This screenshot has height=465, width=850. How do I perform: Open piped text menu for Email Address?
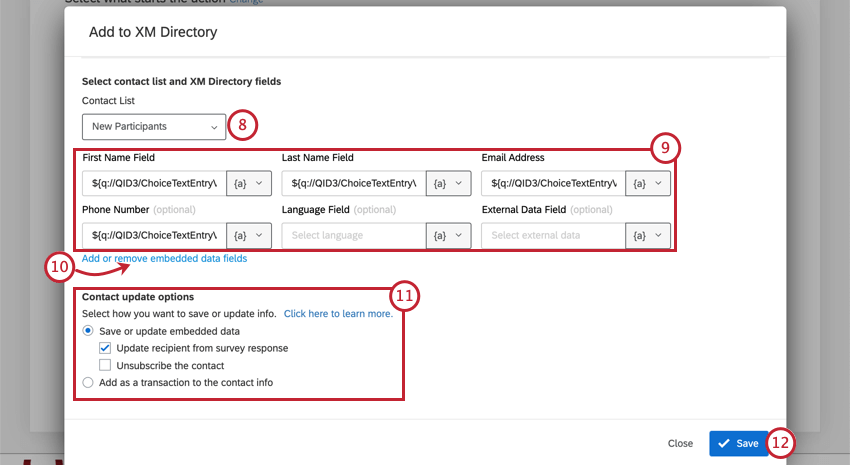pos(648,183)
